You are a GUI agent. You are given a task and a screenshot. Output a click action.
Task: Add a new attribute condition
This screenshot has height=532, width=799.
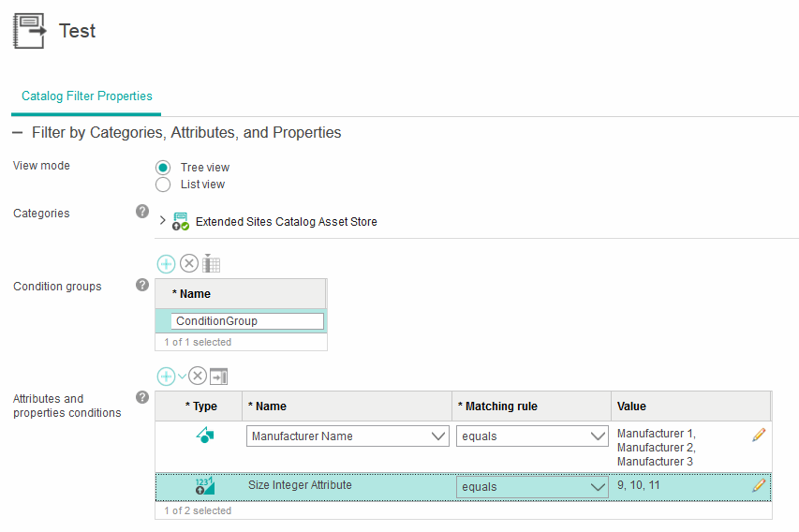166,377
